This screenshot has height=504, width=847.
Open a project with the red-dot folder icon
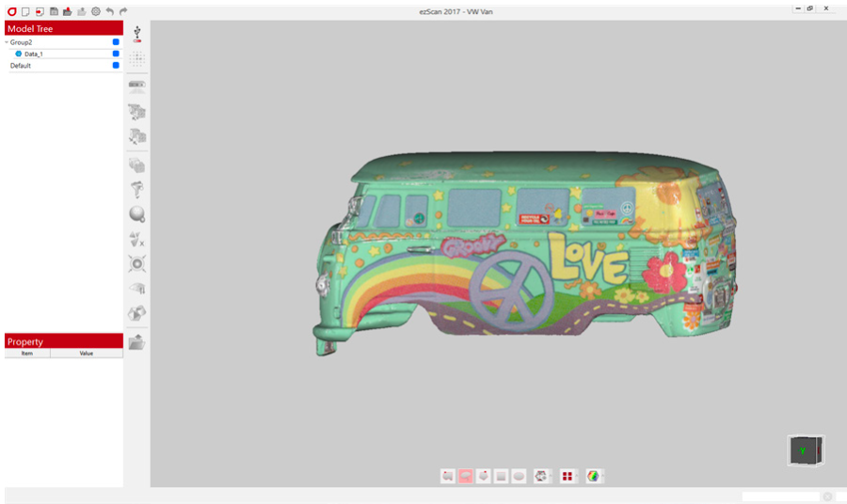tap(68, 11)
